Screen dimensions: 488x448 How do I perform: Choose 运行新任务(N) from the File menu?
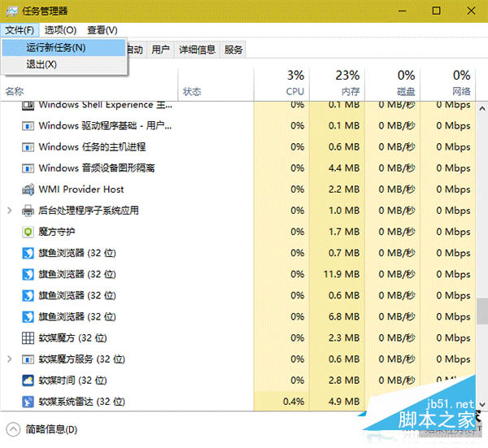coord(55,48)
